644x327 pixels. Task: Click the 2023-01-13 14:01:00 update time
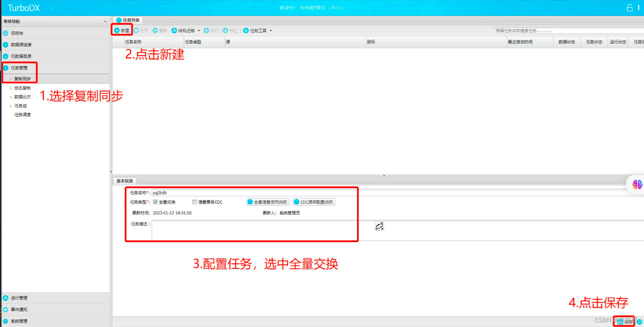pyautogui.click(x=172, y=213)
